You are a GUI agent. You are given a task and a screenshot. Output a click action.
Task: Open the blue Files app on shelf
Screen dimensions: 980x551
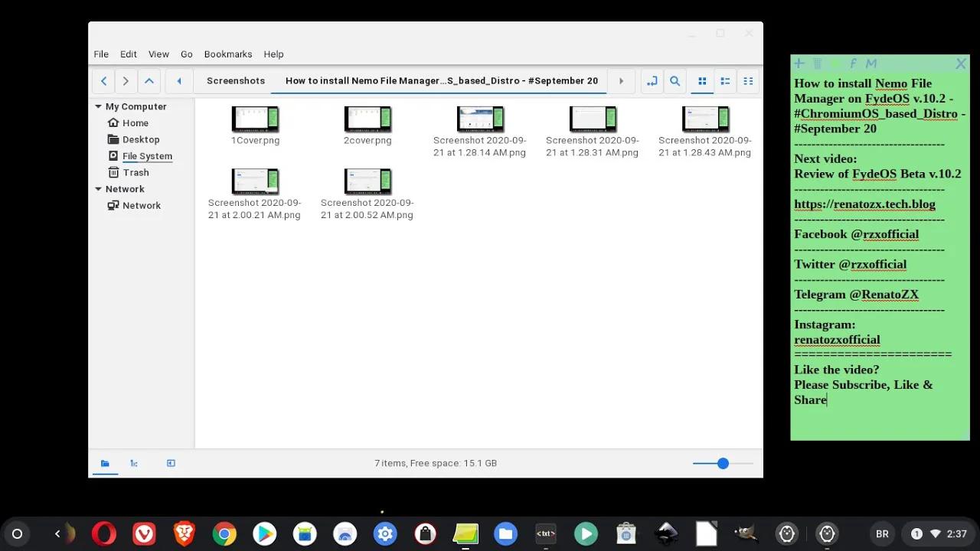505,533
